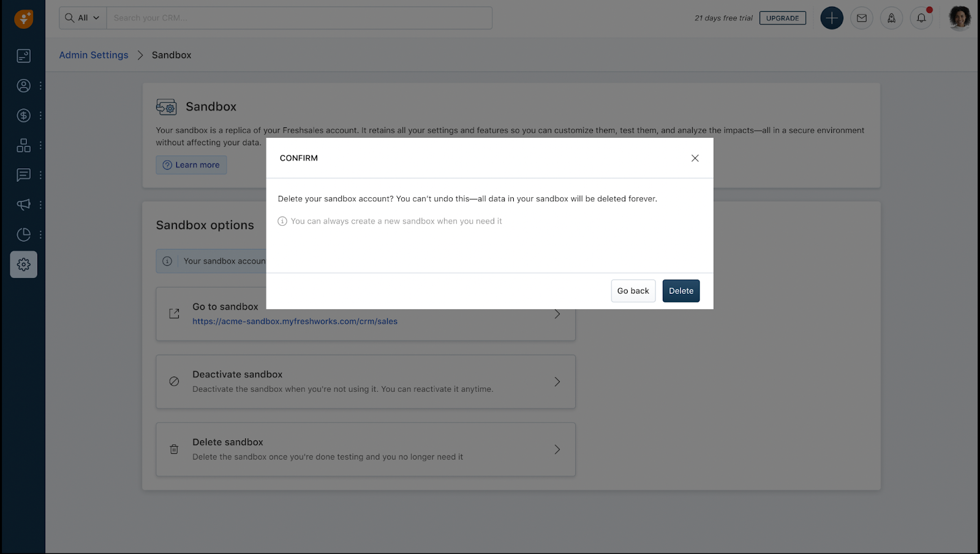View the Analytics pie chart icon

(23, 234)
